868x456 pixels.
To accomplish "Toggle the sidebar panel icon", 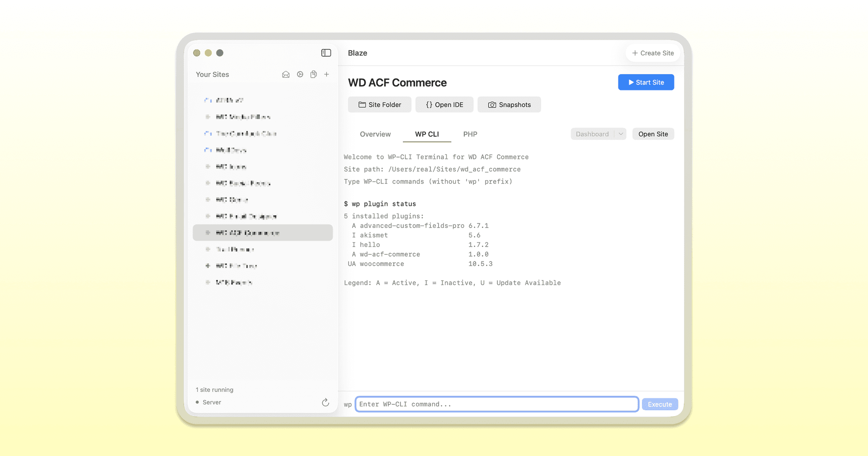I will (326, 53).
